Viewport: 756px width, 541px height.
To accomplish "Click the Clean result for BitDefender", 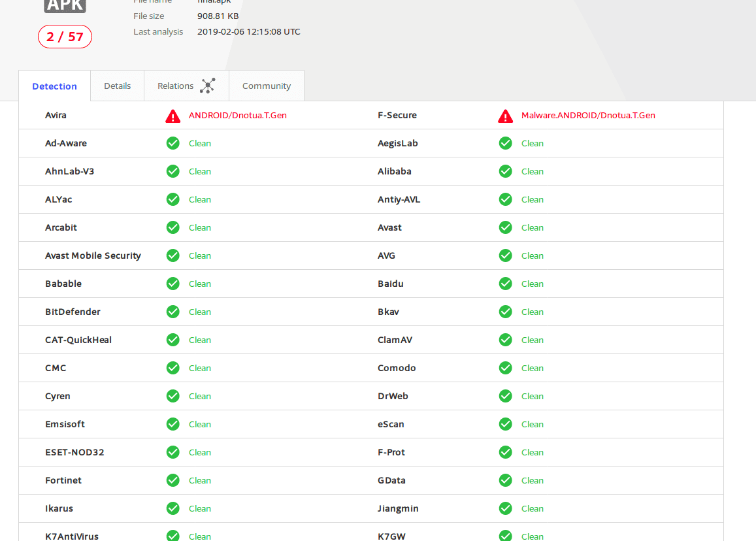I will coord(200,312).
